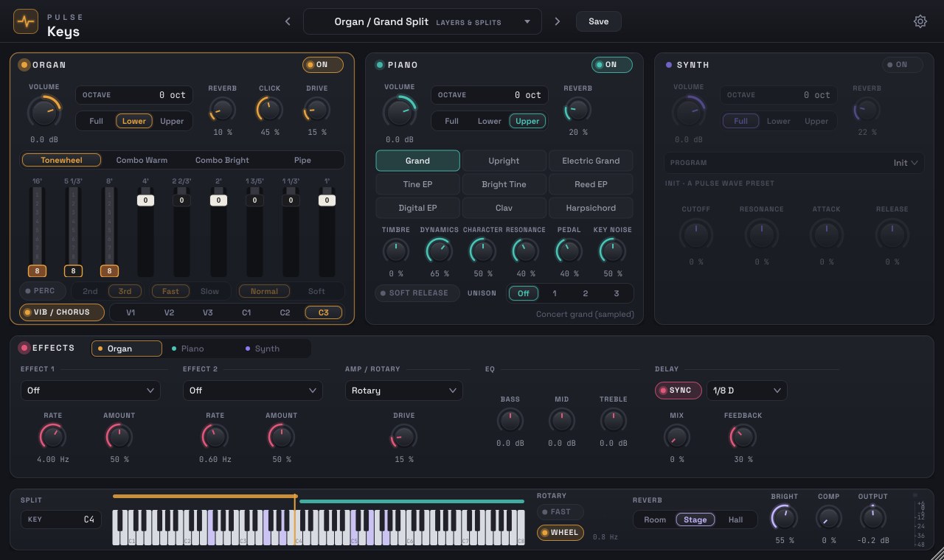Click the 4' organ drawbar handle
944x560 pixels.
[145, 200]
